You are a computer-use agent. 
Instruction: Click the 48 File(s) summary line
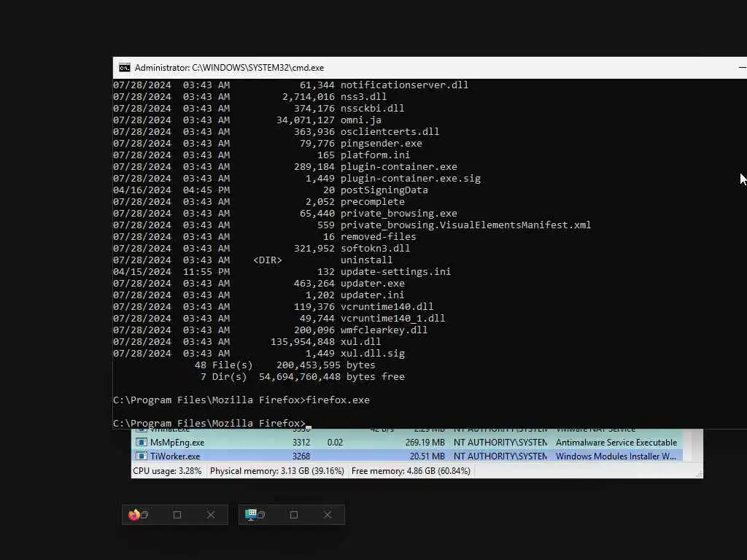point(285,365)
